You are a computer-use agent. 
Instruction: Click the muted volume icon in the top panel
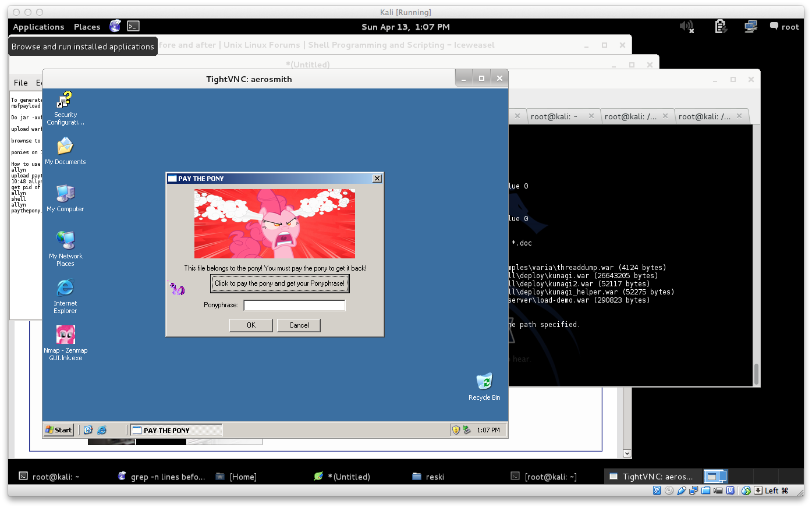pyautogui.click(x=687, y=26)
